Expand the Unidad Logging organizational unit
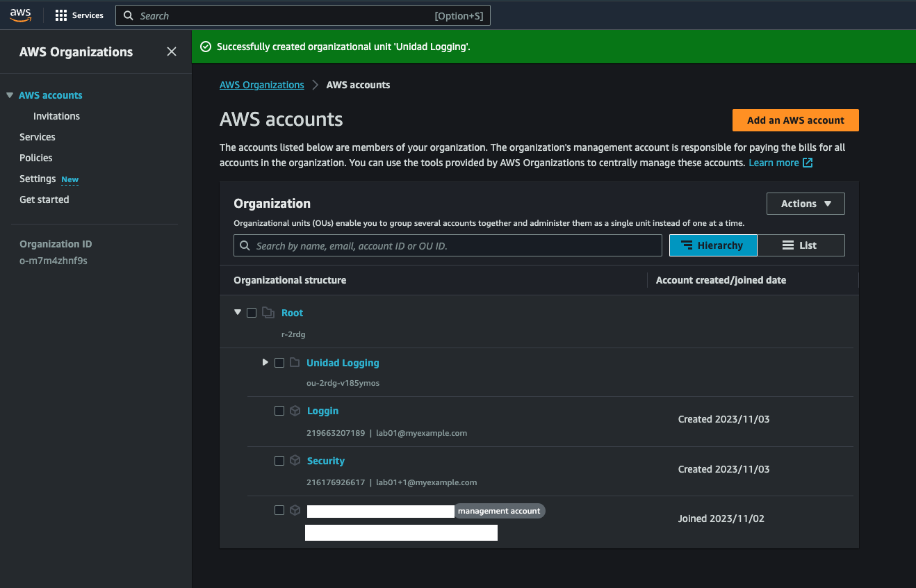 [265, 362]
